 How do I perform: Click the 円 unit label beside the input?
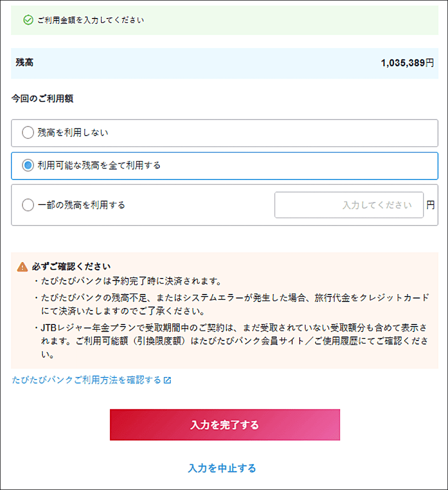tap(430, 205)
